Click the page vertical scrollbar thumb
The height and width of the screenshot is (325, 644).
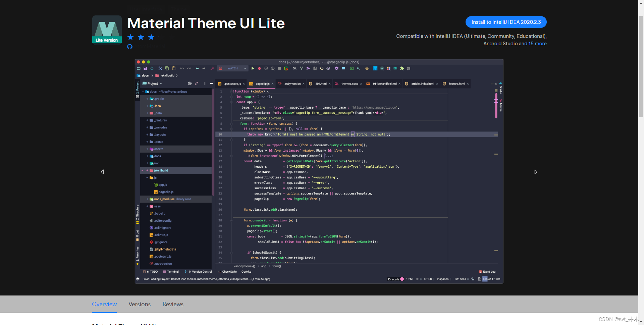click(641, 66)
